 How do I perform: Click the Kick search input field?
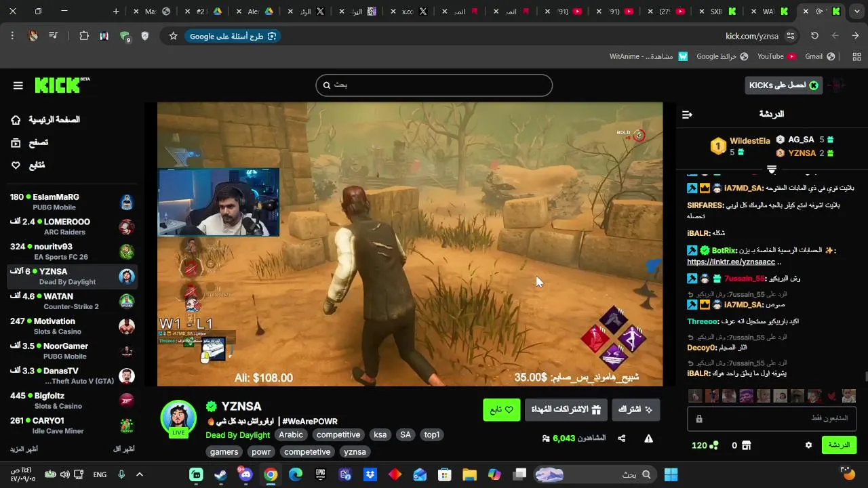point(434,85)
